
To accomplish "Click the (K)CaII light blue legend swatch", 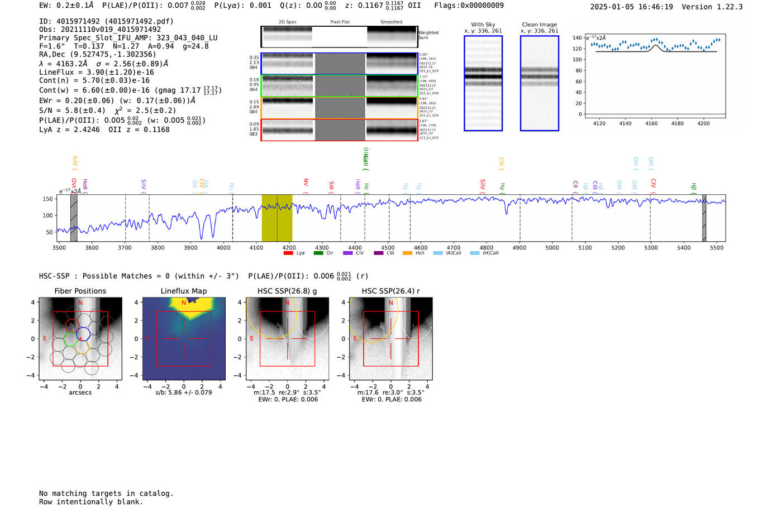I will (438, 253).
